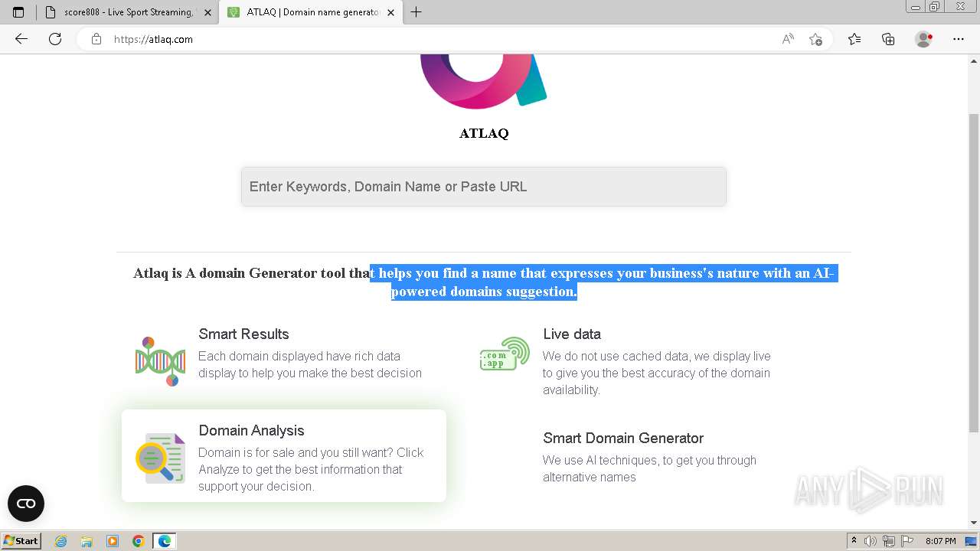The width and height of the screenshot is (980, 551).
Task: Open the volume speaker tray icon
Action: tap(871, 541)
